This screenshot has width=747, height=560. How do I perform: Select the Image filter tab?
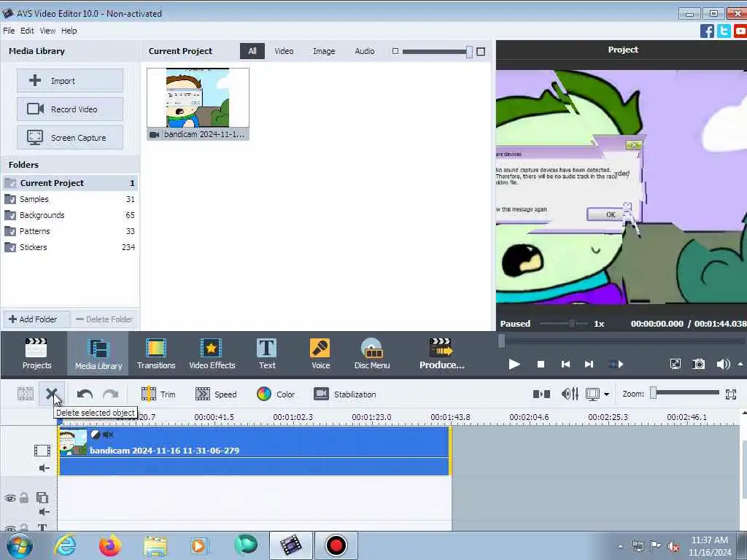coord(323,51)
